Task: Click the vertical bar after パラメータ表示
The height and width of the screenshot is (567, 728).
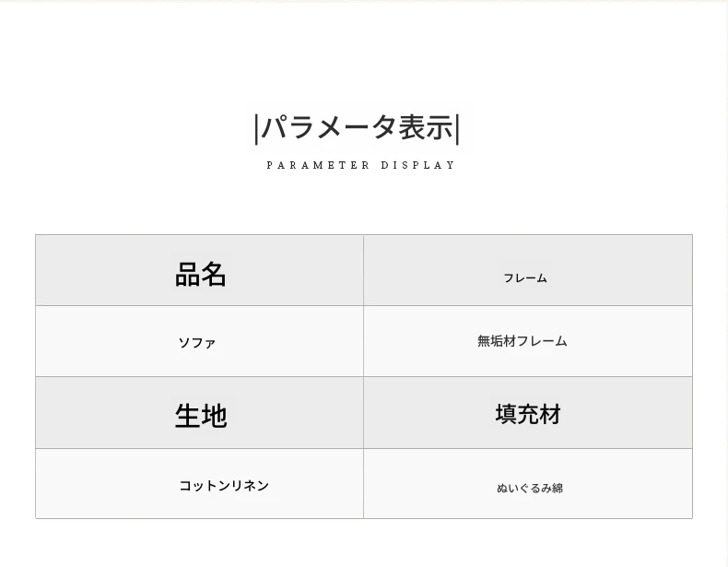Action: point(458,129)
